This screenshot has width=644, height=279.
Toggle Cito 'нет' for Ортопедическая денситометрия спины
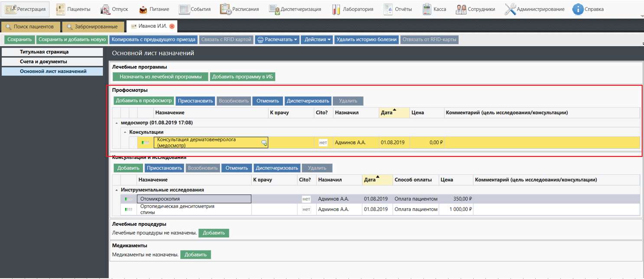(x=306, y=209)
